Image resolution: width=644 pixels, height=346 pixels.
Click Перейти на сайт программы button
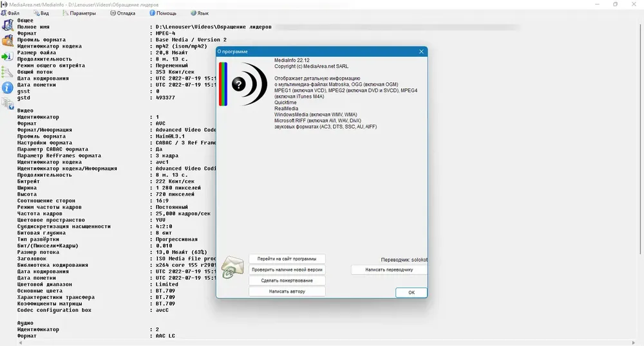(x=287, y=259)
